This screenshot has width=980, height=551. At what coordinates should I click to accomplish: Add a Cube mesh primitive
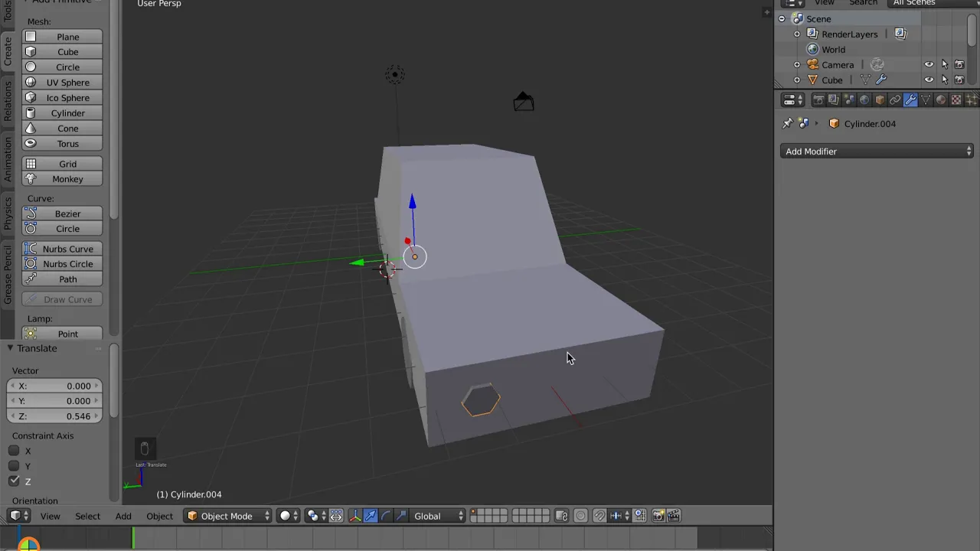click(x=62, y=52)
